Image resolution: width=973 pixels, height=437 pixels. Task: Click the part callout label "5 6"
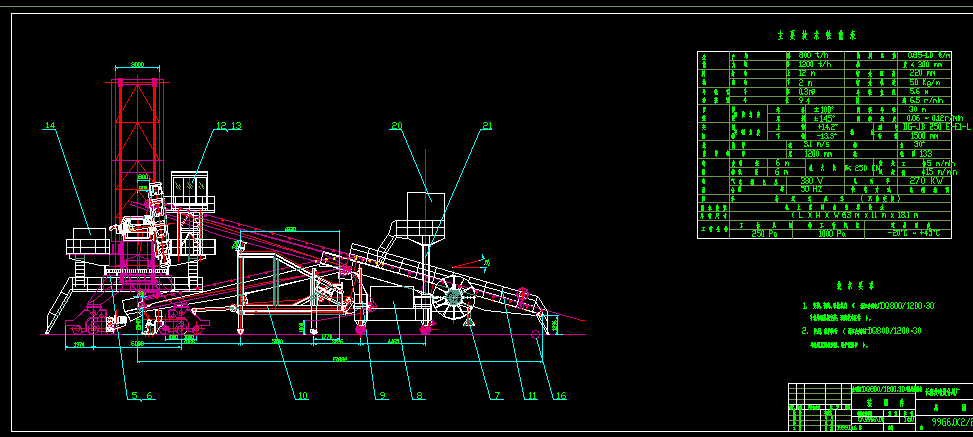141,395
